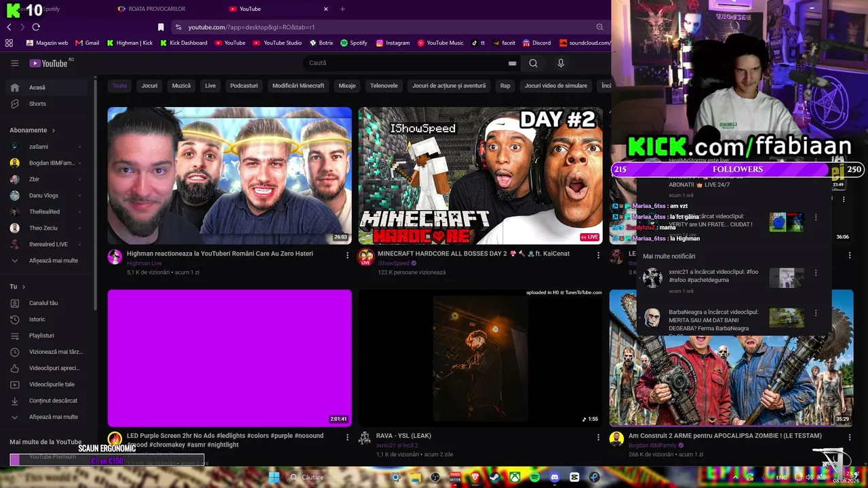The image size is (868, 488).
Task: Click the IShowSpeed channel avatar
Action: tap(366, 257)
